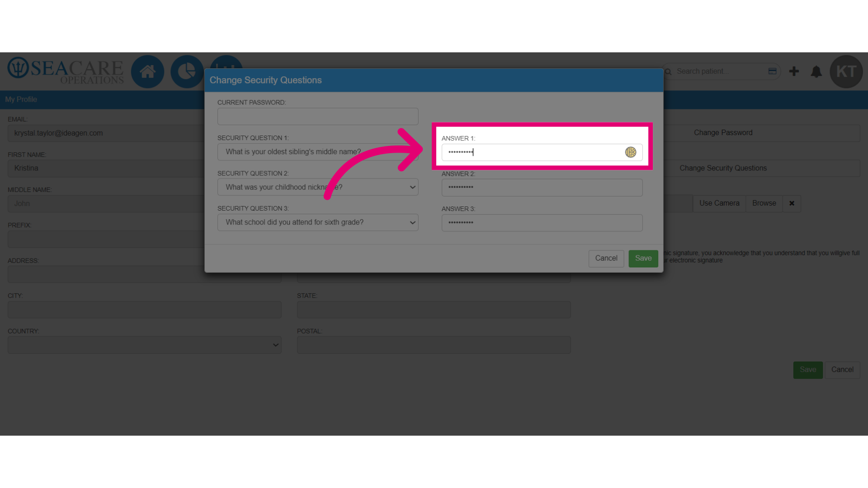Click the card icon in patient search
The image size is (868, 488).
(772, 71)
